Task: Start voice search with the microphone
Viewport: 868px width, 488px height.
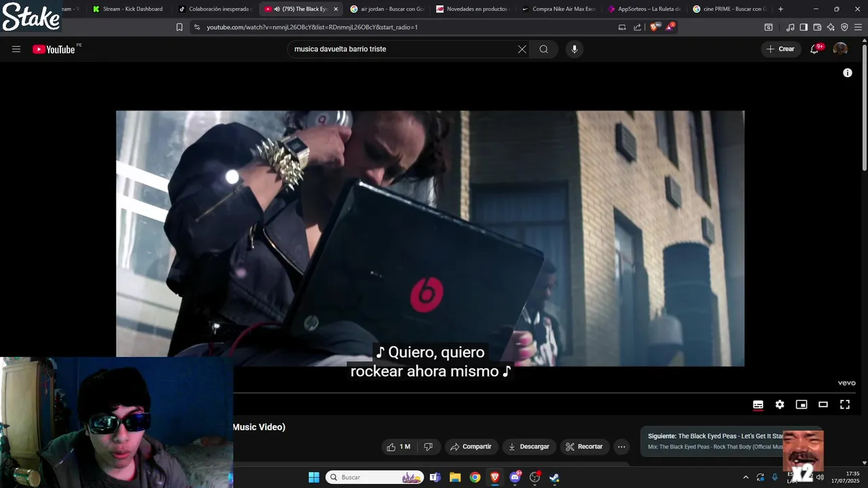Action: 574,49
